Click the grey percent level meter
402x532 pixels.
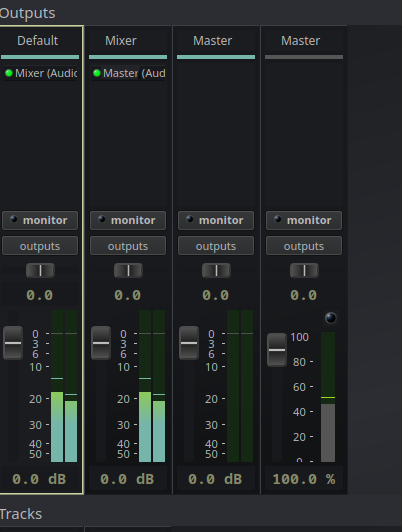click(x=328, y=397)
